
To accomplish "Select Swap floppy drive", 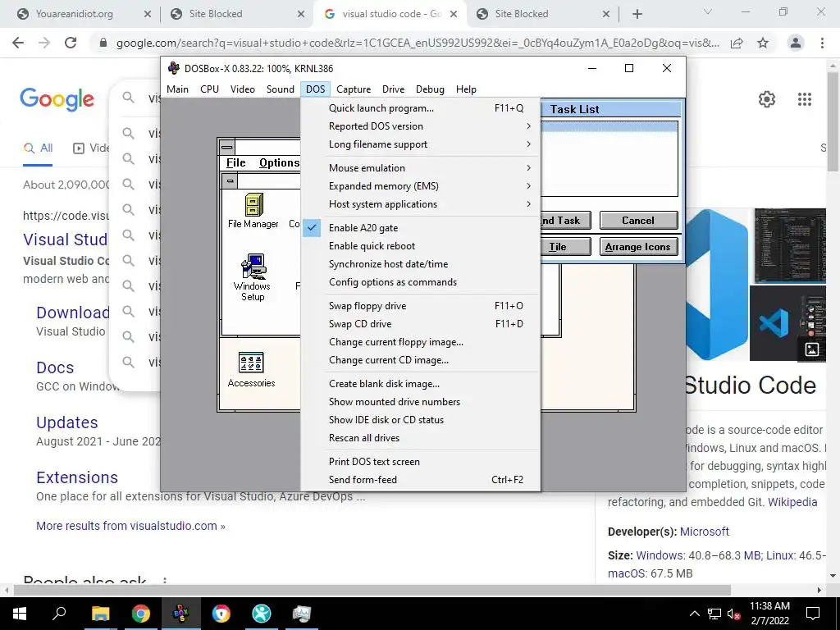I will (x=421, y=306).
